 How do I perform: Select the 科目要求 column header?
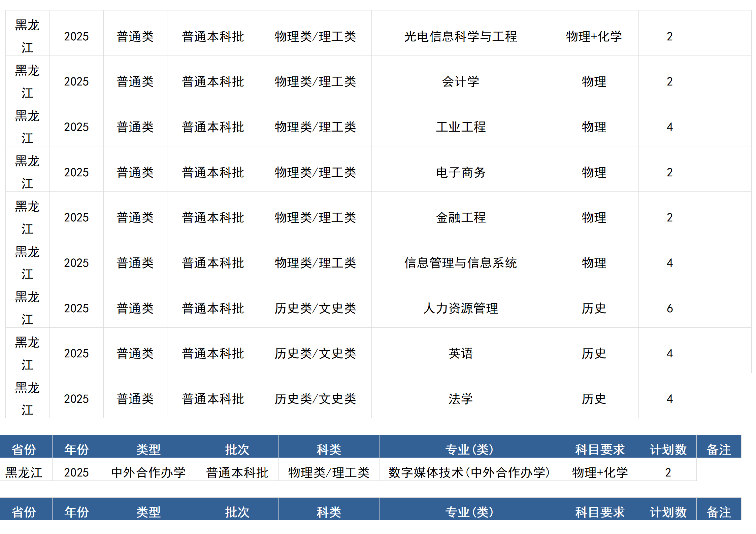[x=600, y=448]
